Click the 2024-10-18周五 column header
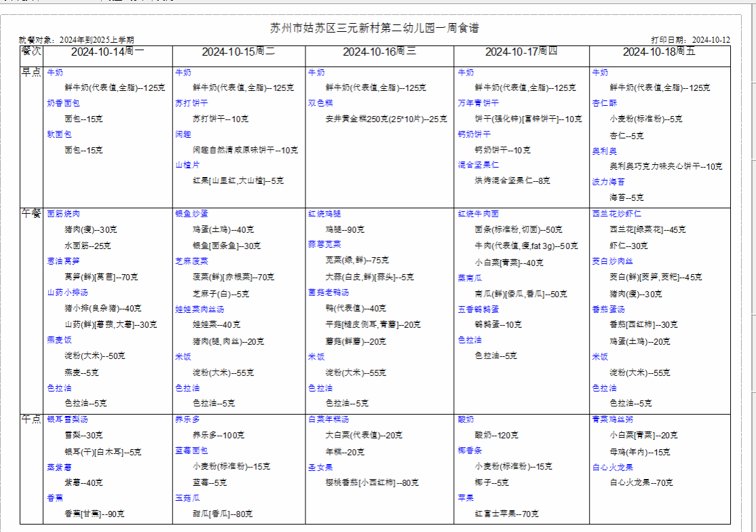The image size is (756, 532). [659, 52]
